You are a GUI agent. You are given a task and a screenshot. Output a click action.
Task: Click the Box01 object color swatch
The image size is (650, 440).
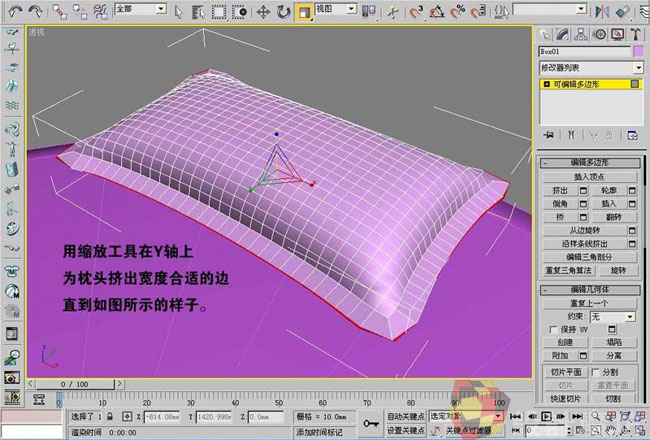tap(638, 51)
